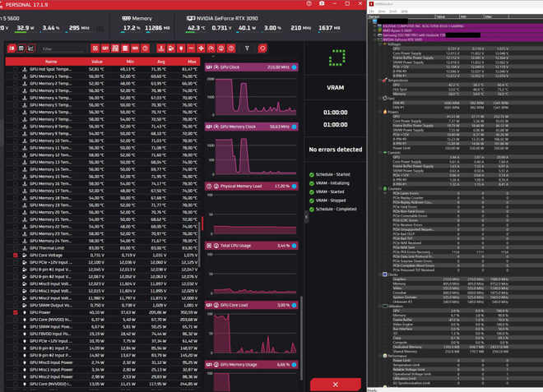The height and width of the screenshot is (392, 543).
Task: Show info for Total CPU Usage graph
Action: [294, 246]
